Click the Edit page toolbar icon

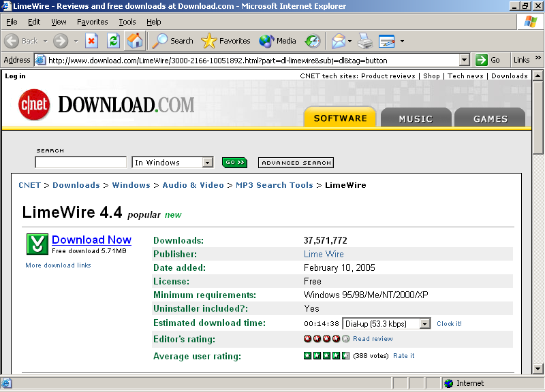point(386,41)
